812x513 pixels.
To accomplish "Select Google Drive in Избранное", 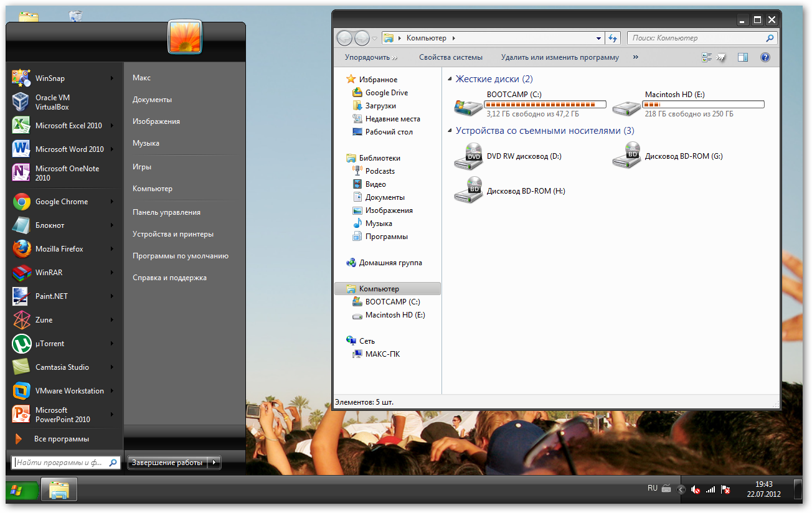I will click(x=380, y=93).
